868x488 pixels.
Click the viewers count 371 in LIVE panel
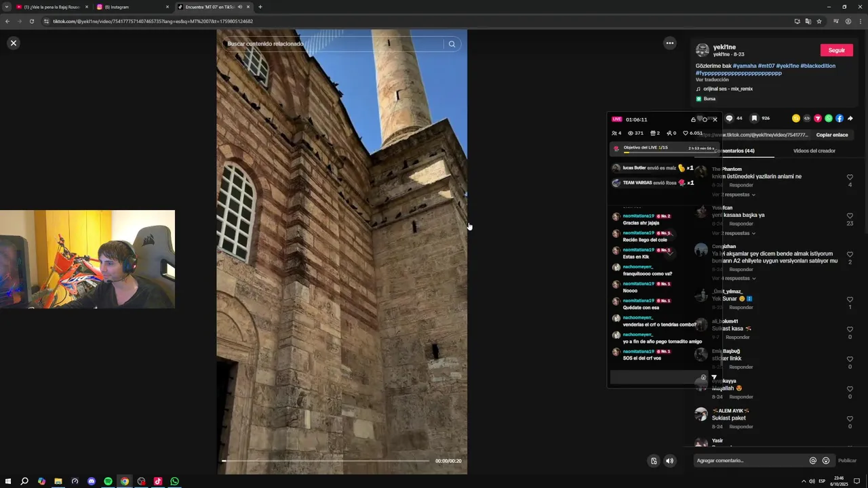[636, 134]
